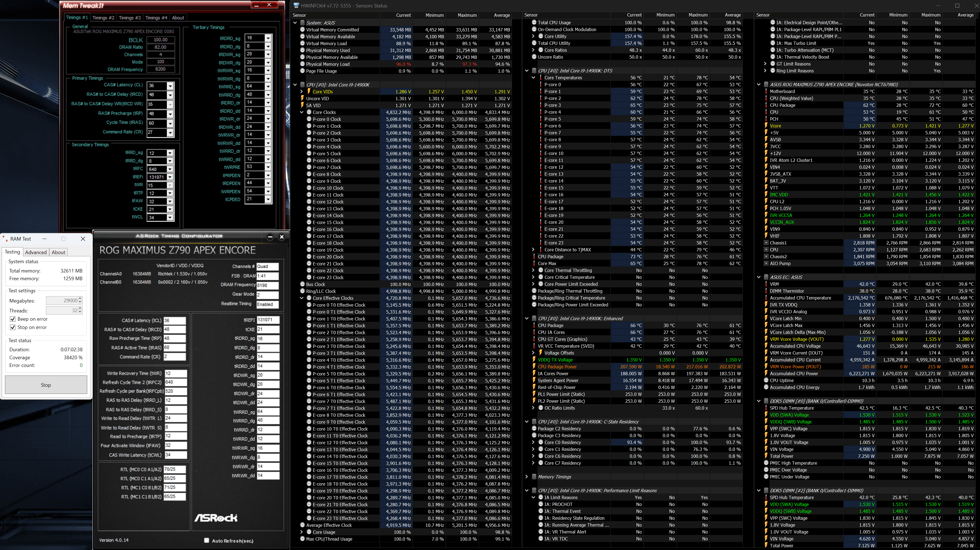Click the Average Effective Clock sensor icon
980x550 pixels.
(302, 525)
